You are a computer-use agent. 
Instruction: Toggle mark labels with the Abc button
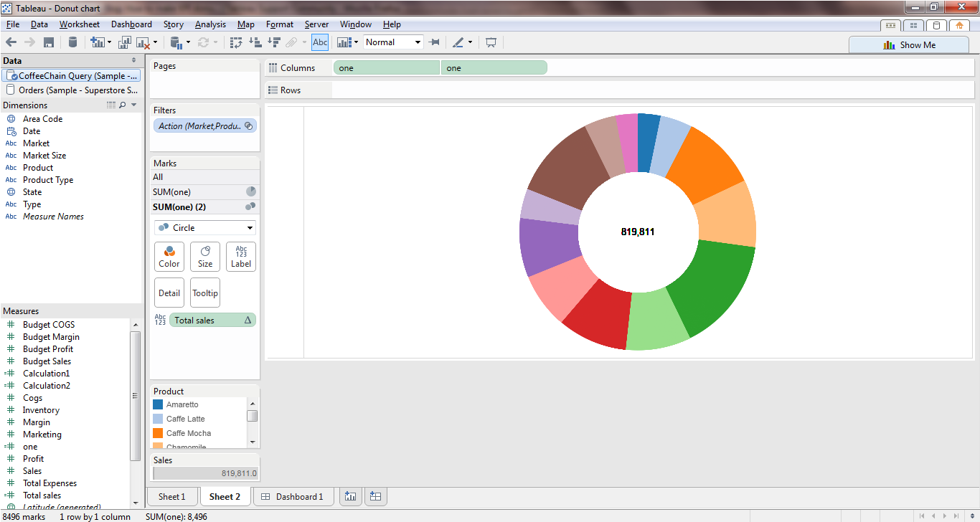pyautogui.click(x=320, y=42)
